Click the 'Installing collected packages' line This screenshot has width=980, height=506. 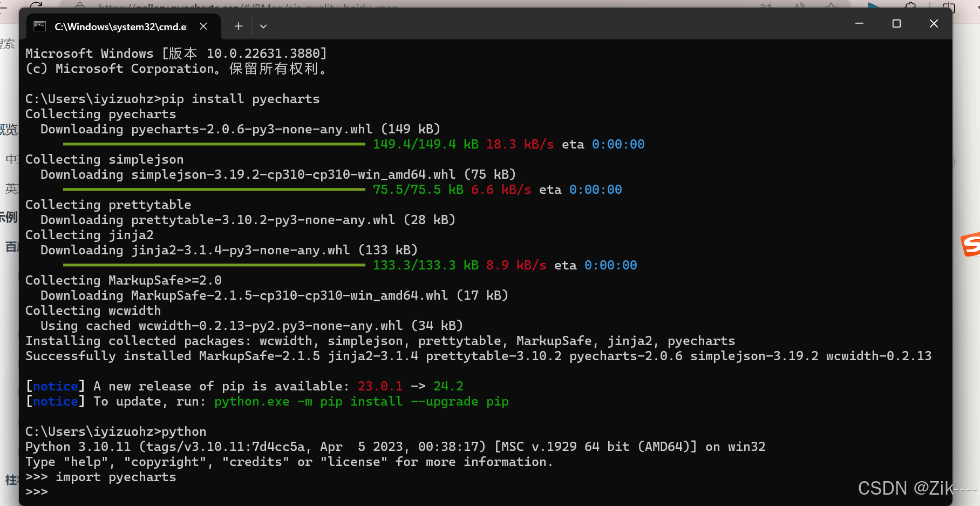point(380,341)
